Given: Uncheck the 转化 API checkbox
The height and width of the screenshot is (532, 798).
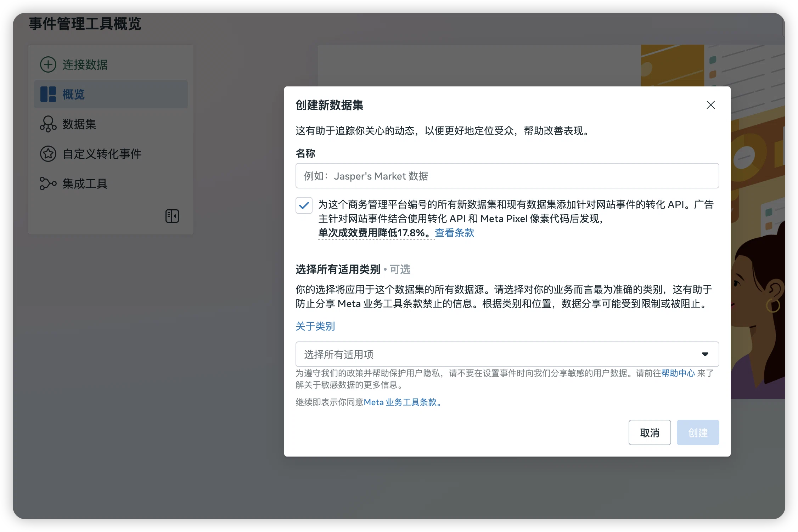Looking at the screenshot, I should click(304, 205).
